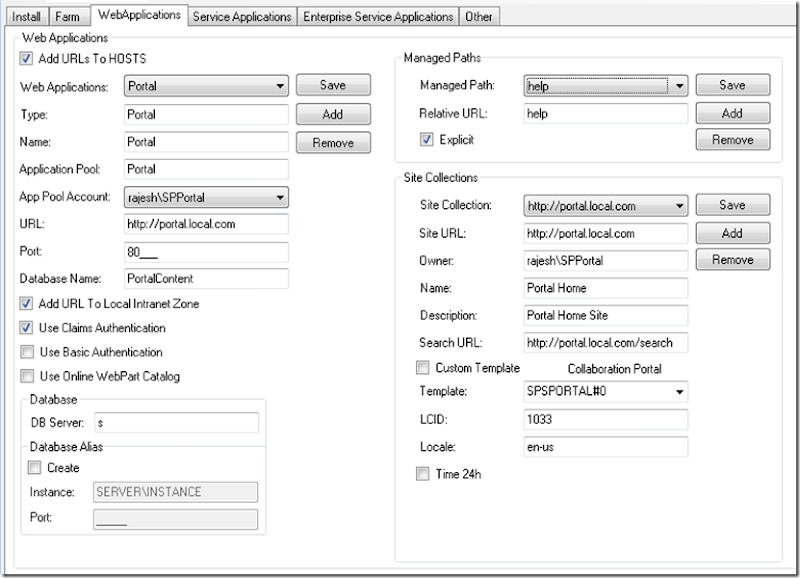Click the Search URL text field
Viewport: 800px width, 578px height.
coord(606,343)
